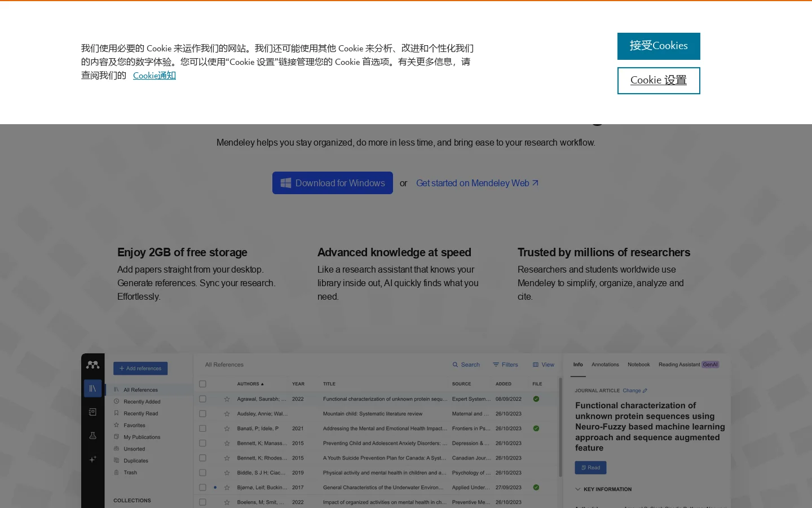Viewport: 812px width, 508px height.
Task: Click the icon beside My Publications
Action: (117, 437)
